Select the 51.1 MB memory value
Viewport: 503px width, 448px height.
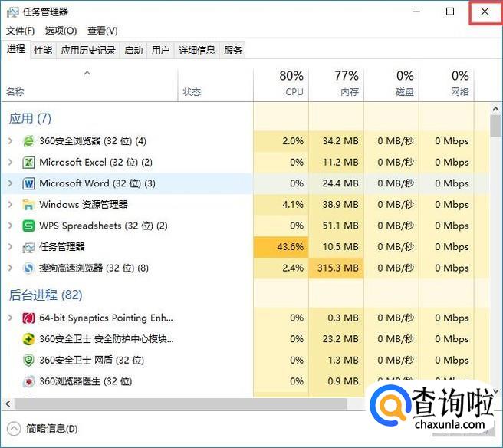point(340,226)
